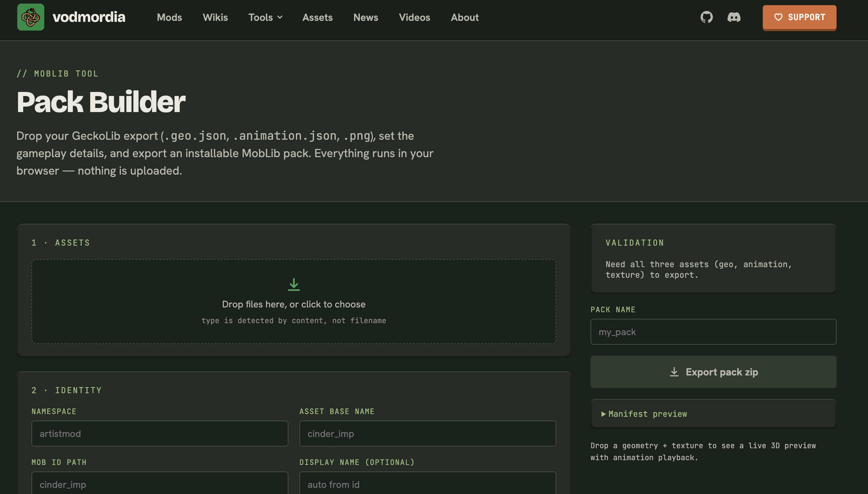Visit the About page
This screenshot has height=494, width=868.
tap(465, 17)
